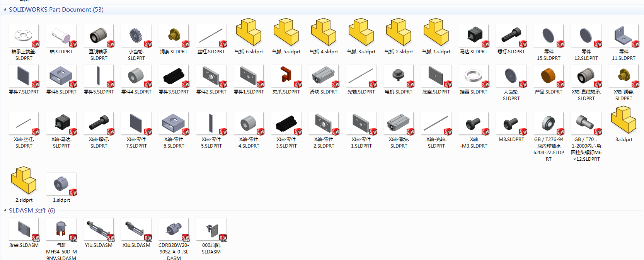The height and width of the screenshot is (260, 644).
Task: Select the 夹爪.SLDPRT red gripper icon
Action: click(286, 76)
